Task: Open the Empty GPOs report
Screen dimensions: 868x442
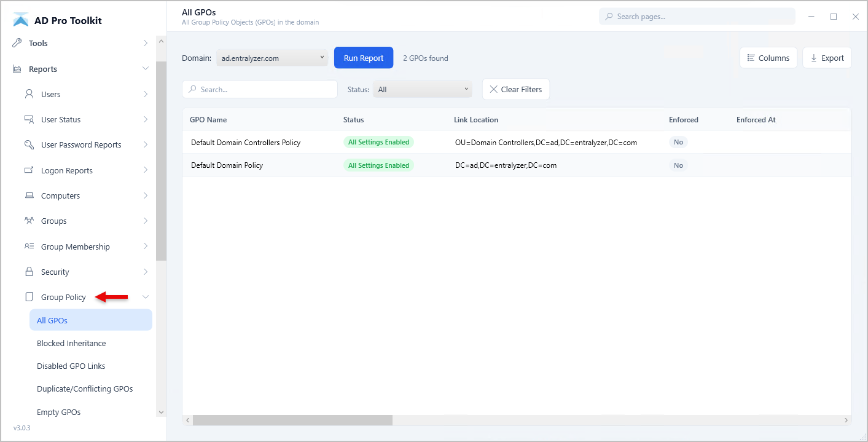Action: [58, 412]
